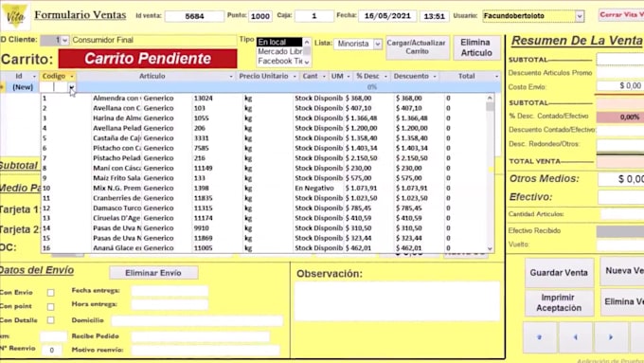Click the Motivo reenvío field
Viewport: 644px width, 363px height.
pyautogui.click(x=206, y=351)
